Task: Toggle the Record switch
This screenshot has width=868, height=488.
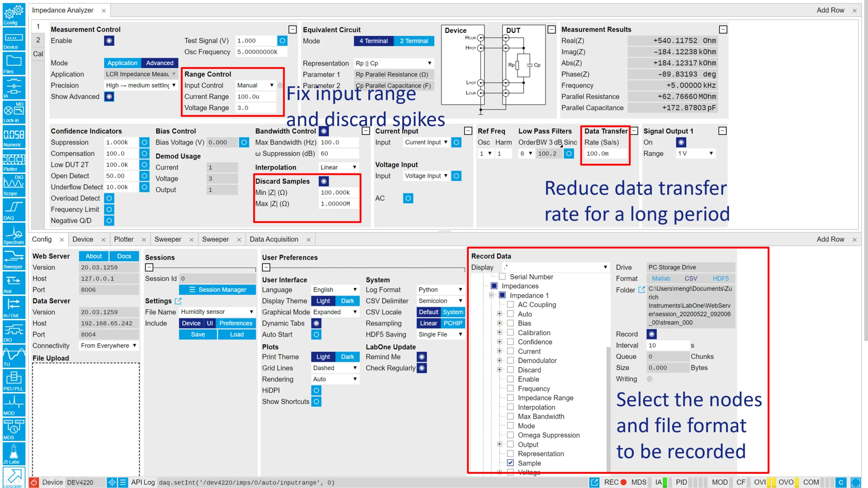Action: [x=652, y=334]
